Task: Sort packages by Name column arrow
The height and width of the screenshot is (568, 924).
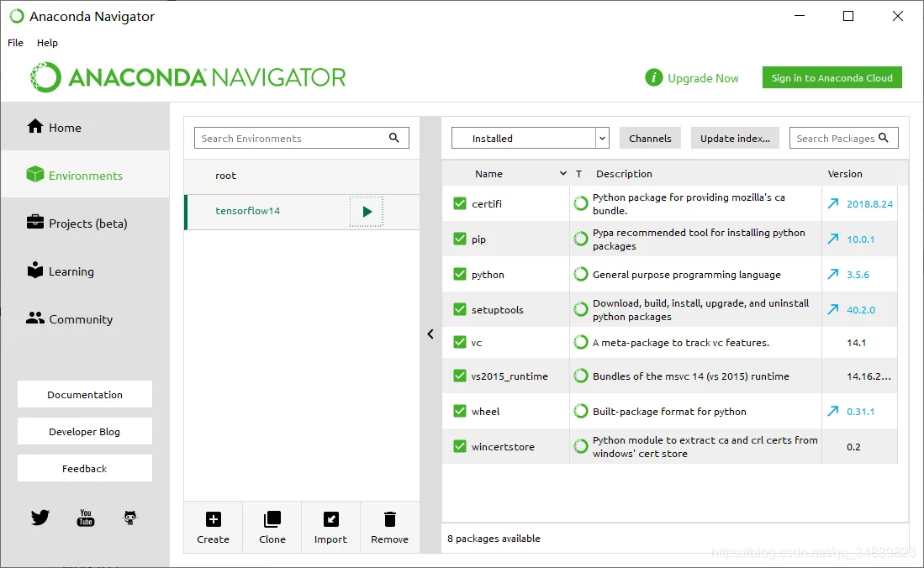Action: [562, 173]
